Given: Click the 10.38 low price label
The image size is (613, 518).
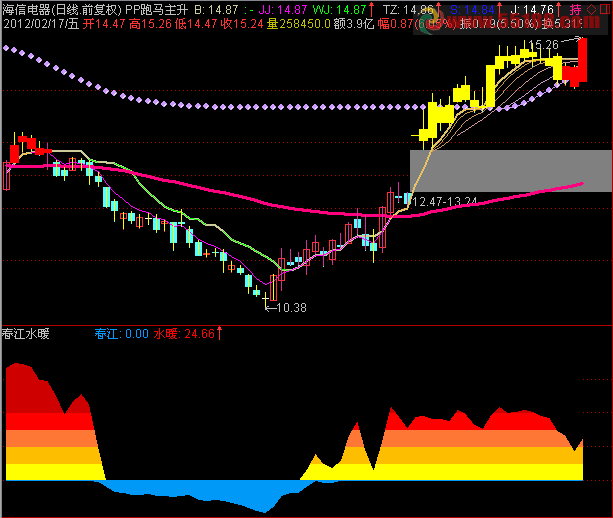Looking at the screenshot, I should click(x=291, y=308).
